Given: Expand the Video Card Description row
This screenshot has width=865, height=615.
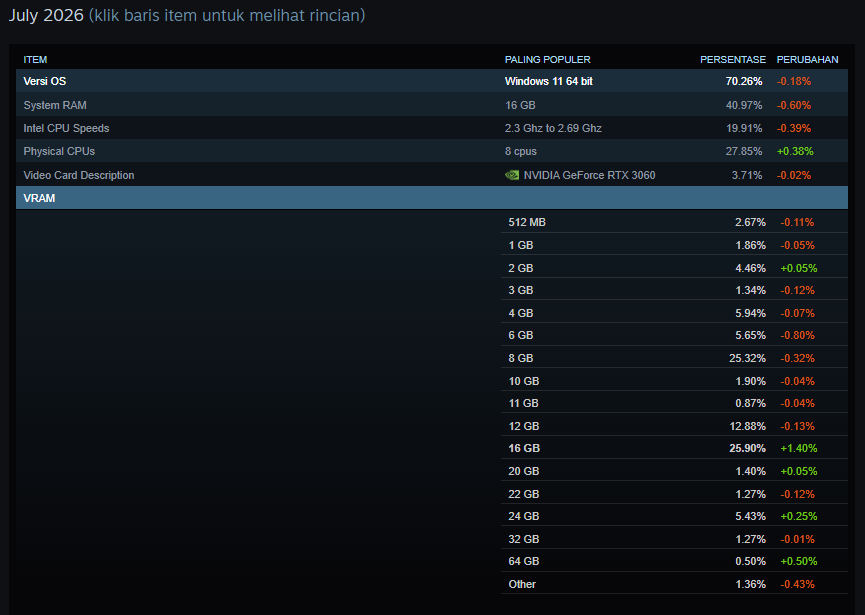Looking at the screenshot, I should (x=432, y=175).
